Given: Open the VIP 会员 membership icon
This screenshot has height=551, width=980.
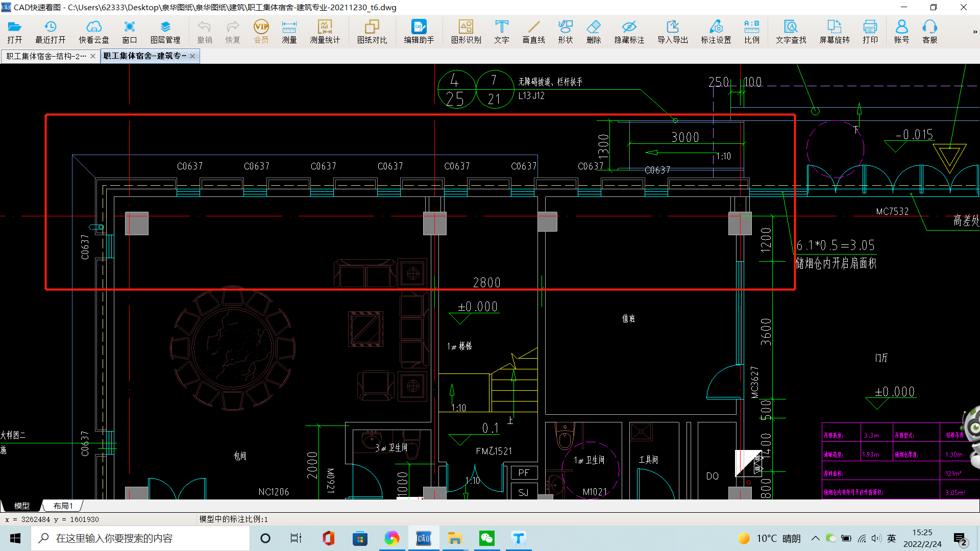Looking at the screenshot, I should (261, 32).
